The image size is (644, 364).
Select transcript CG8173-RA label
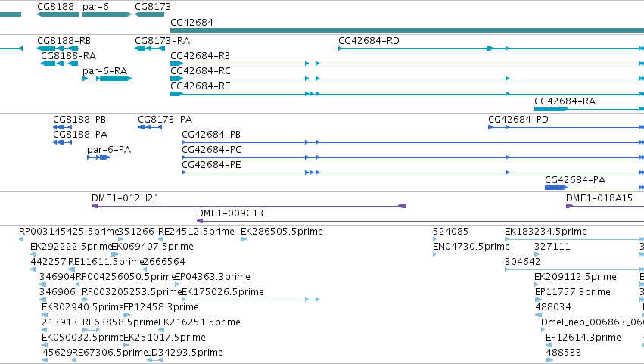162,41
